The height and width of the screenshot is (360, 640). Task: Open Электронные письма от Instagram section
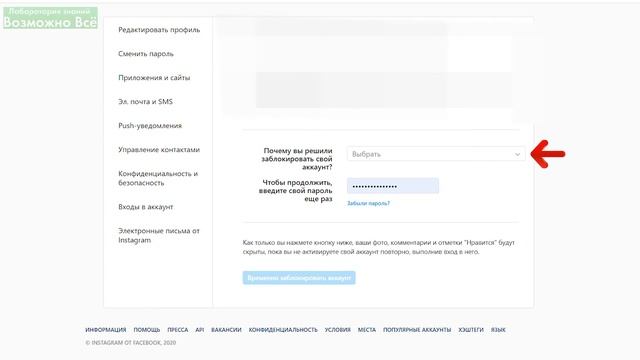pos(159,236)
